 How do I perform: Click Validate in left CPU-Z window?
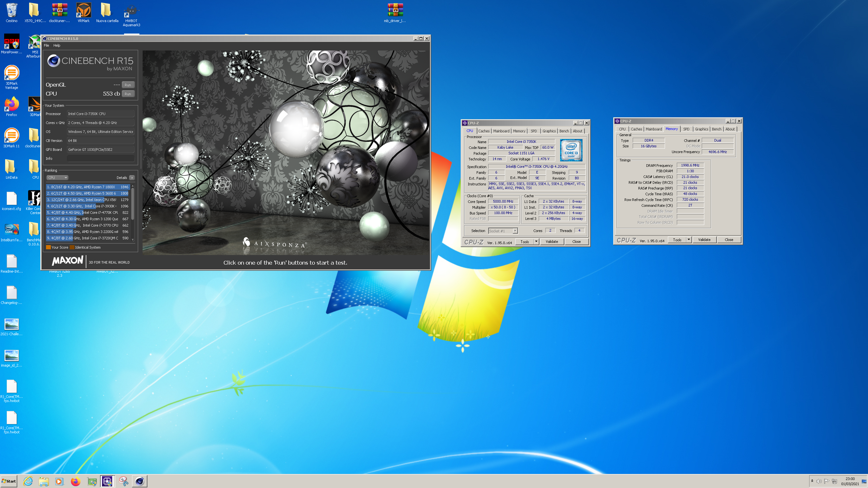click(551, 242)
